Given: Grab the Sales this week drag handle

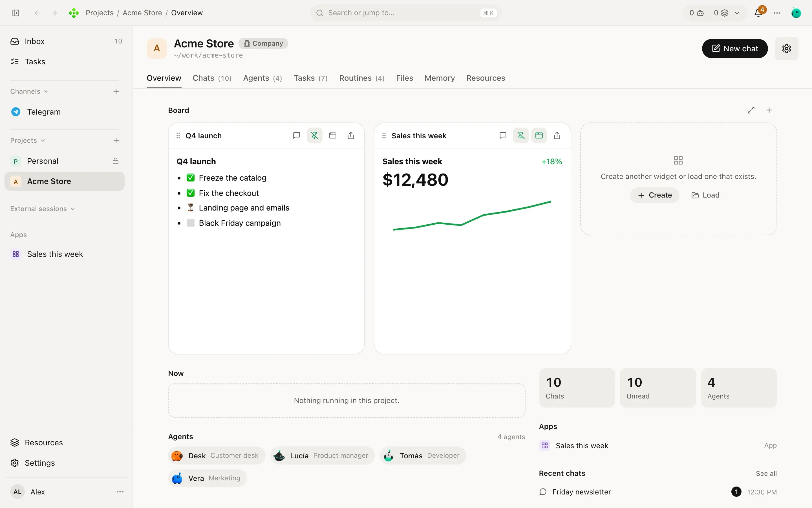Looking at the screenshot, I should [x=384, y=135].
